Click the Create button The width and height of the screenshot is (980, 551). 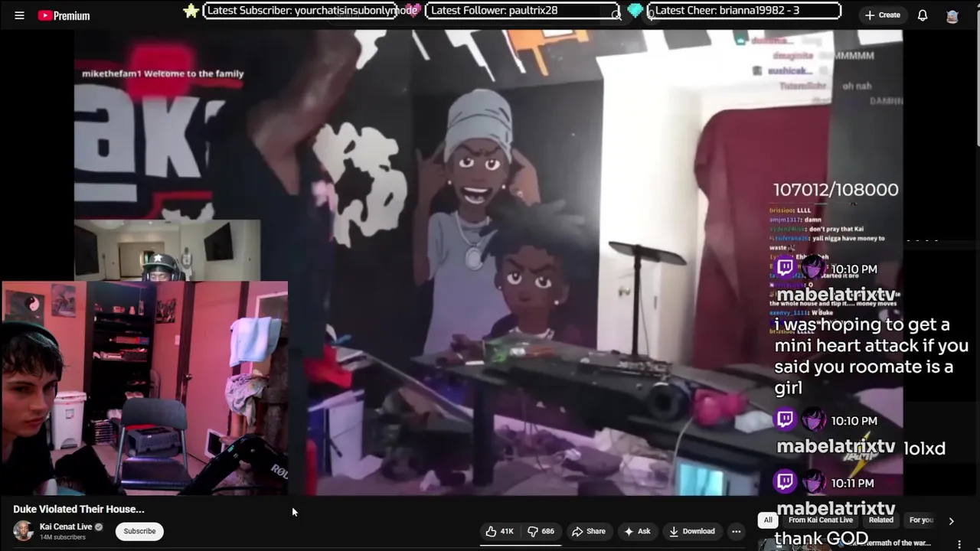882,15
